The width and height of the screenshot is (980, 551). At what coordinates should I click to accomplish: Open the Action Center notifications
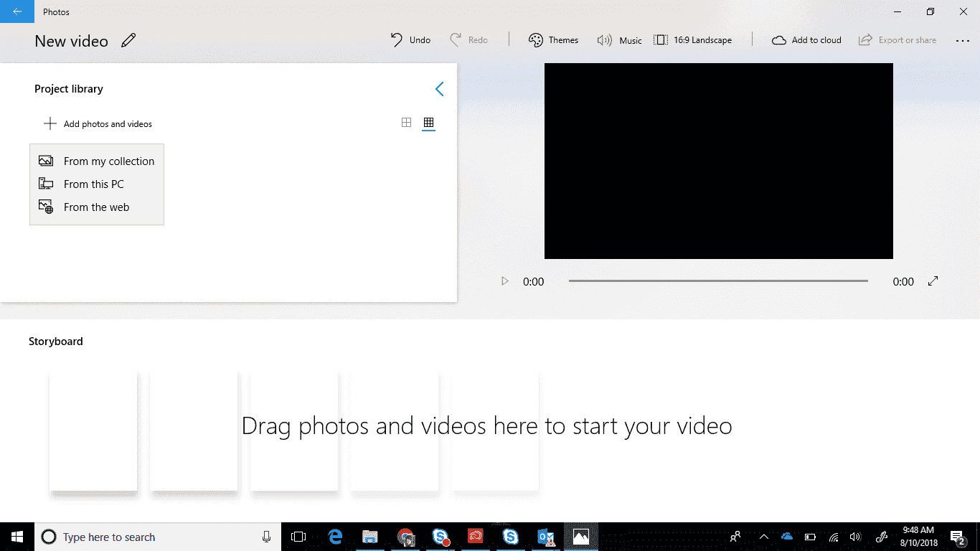tap(958, 537)
